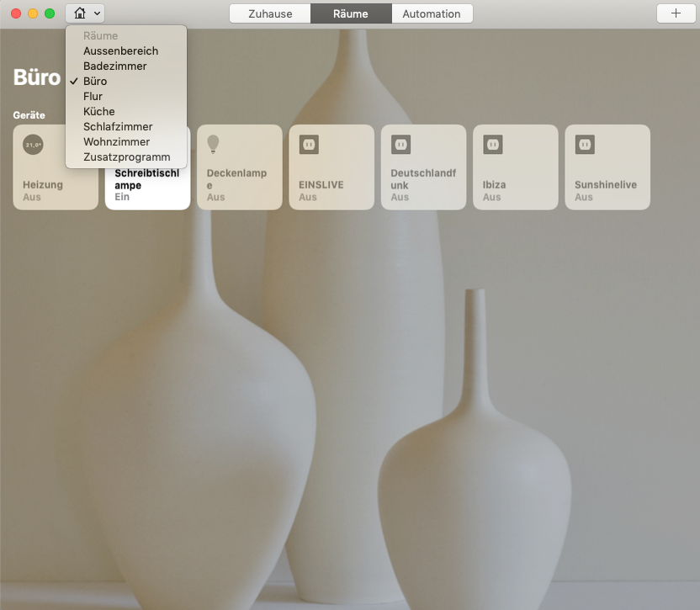
Task: Click the Ibiza outlet icon
Action: [x=493, y=145]
